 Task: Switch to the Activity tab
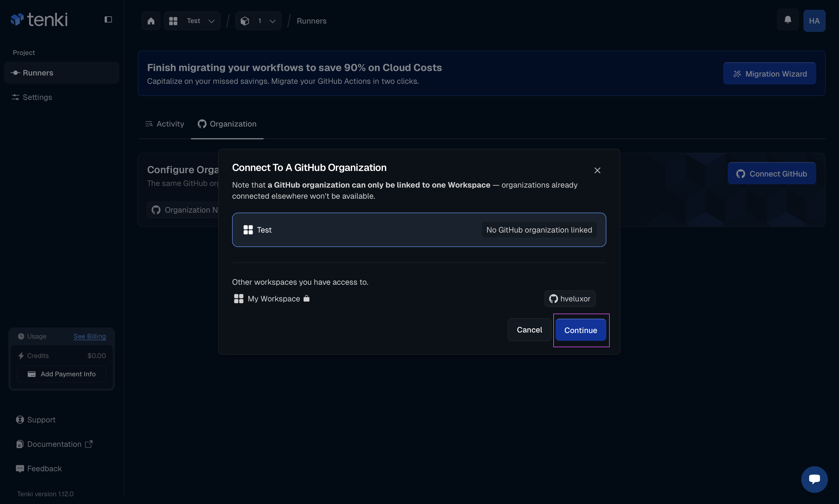164,124
